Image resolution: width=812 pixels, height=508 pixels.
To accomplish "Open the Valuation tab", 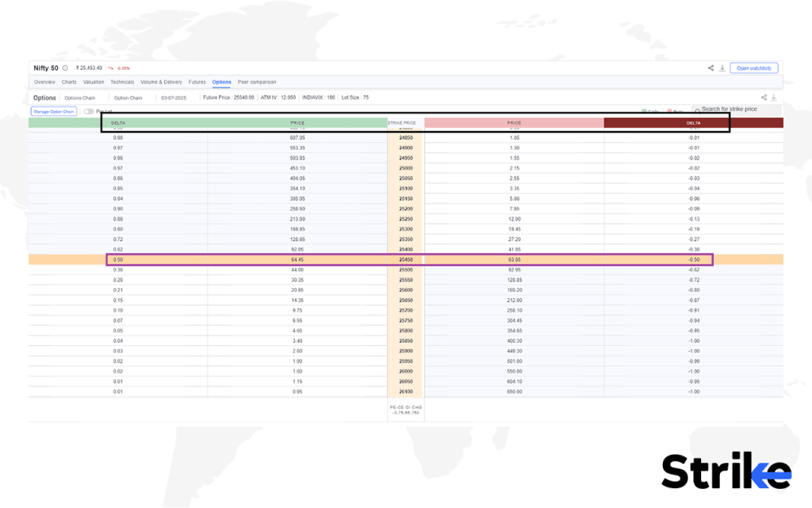I will click(94, 82).
